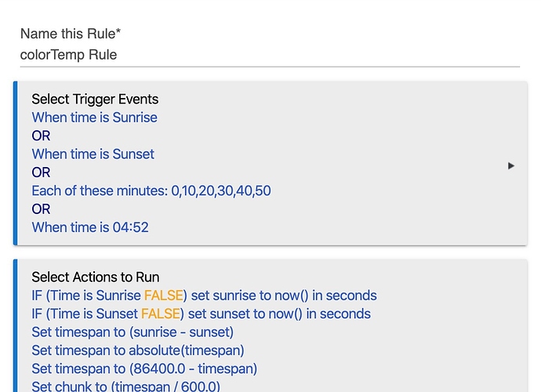Viewport: 541px width, 392px height.
Task: Click the FALSE indicator on Sunrise condition
Action: tap(164, 296)
